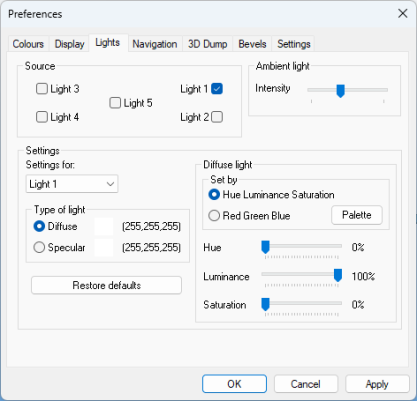Click the Cancel button
Image resolution: width=417 pixels, height=401 pixels.
pos(306,384)
